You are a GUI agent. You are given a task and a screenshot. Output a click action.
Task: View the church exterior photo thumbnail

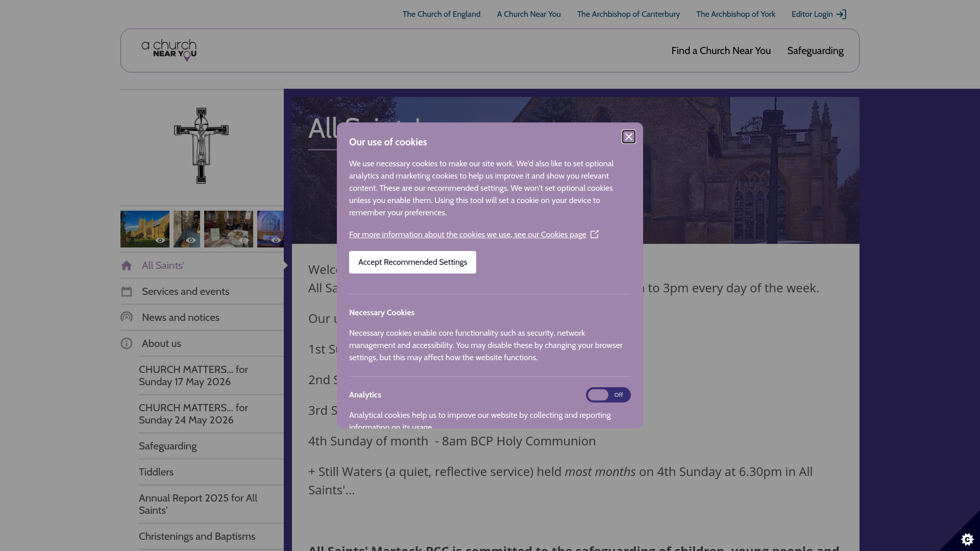pos(145,229)
